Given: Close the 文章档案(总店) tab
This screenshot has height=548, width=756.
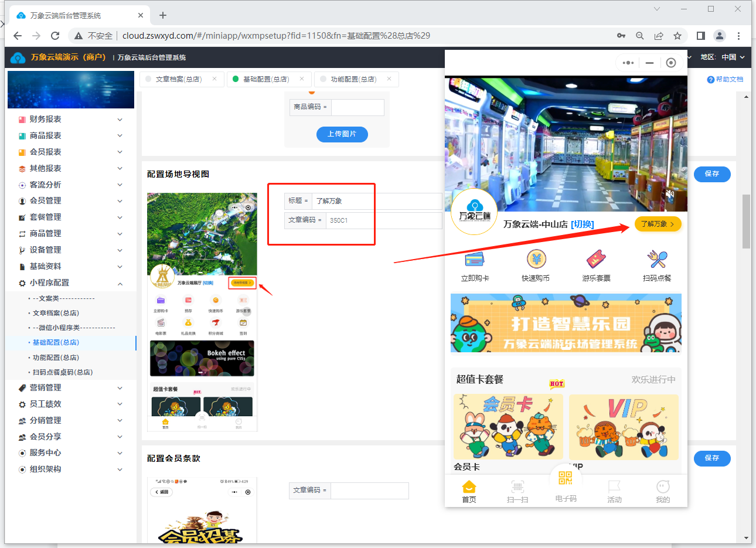Looking at the screenshot, I should tap(214, 79).
